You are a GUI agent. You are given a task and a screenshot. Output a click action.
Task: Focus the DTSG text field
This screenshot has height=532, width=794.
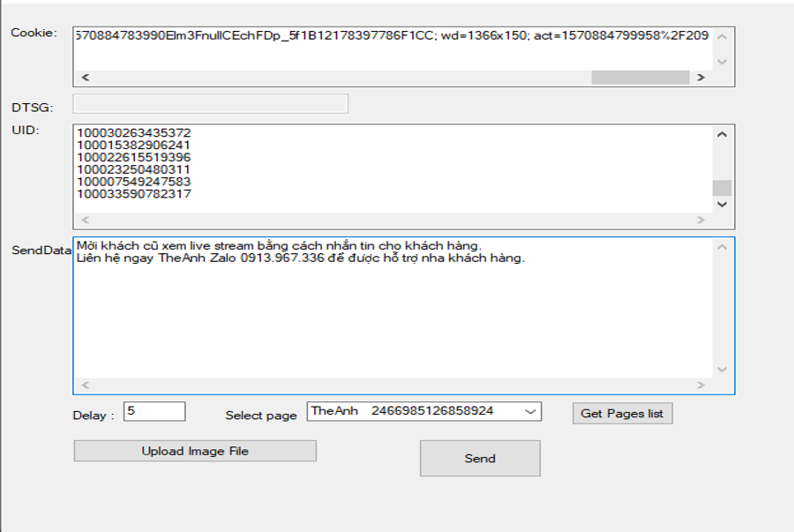(211, 104)
